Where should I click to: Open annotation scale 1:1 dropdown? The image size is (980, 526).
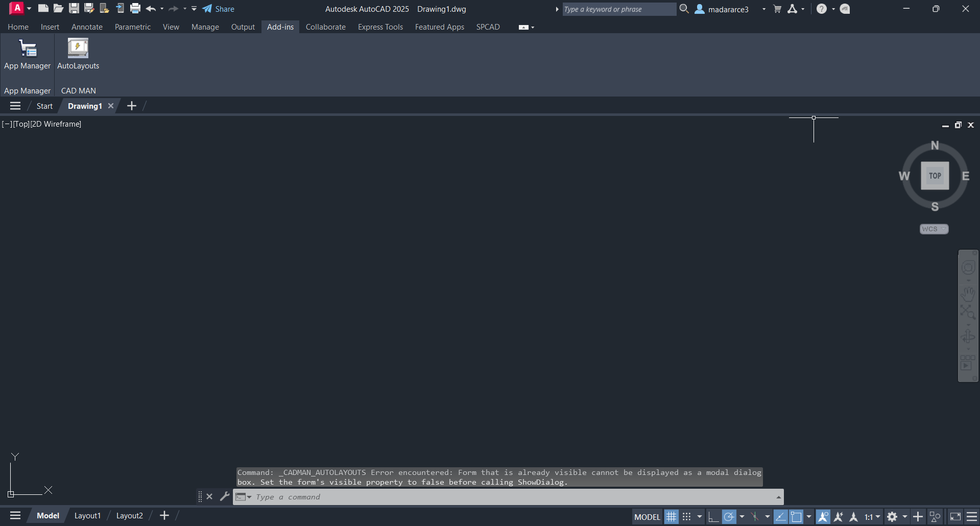click(872, 517)
